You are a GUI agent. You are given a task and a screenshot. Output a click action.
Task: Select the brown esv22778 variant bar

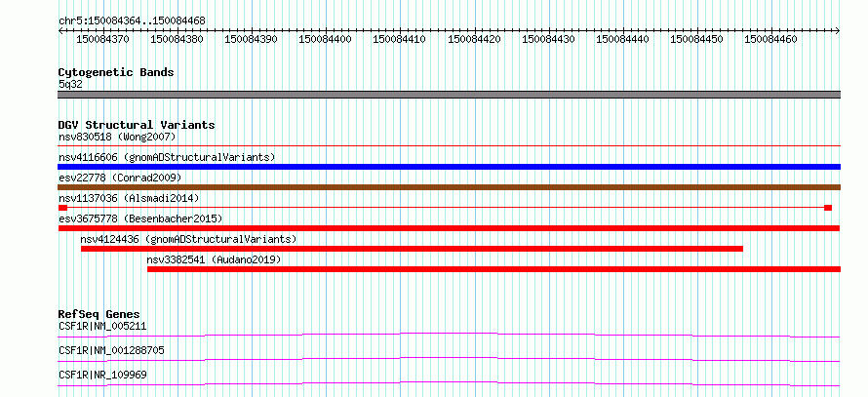point(450,187)
